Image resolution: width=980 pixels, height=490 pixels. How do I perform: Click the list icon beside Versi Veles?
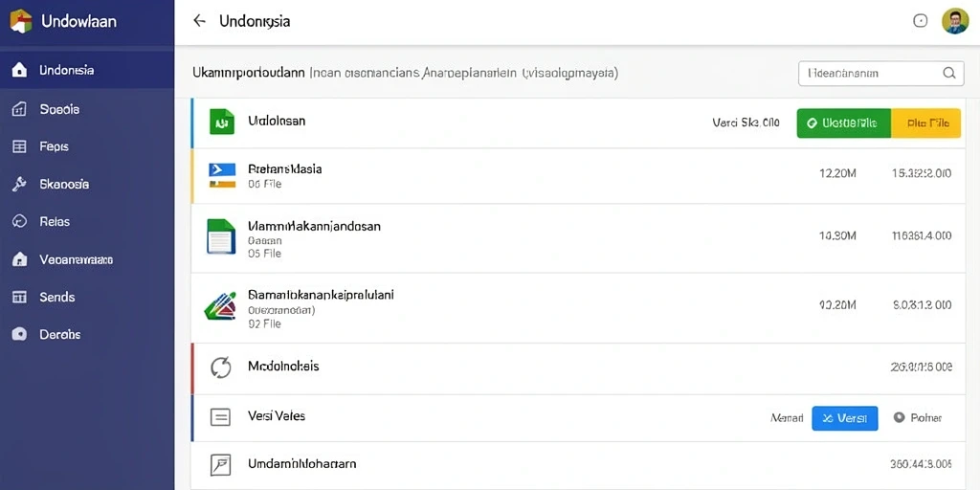coord(220,417)
